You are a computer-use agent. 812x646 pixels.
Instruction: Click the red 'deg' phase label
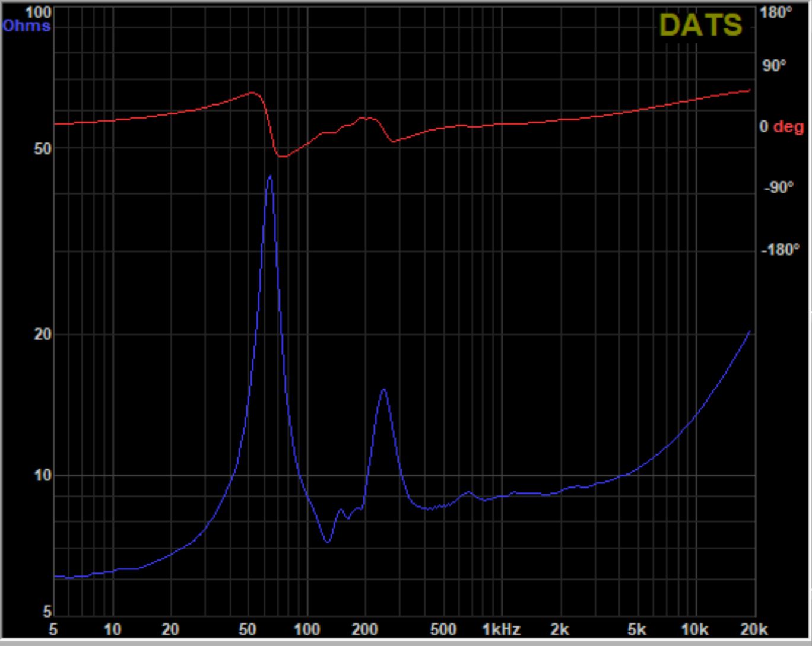(x=788, y=126)
